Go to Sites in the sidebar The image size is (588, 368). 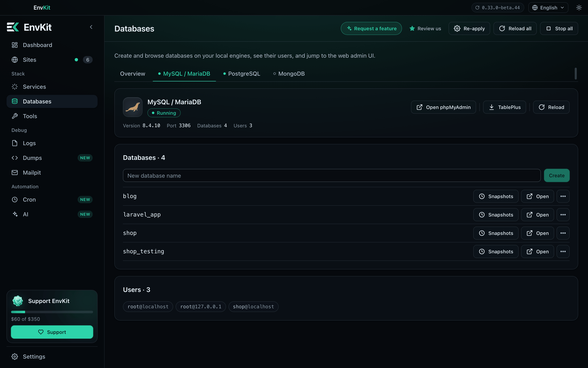[52, 60]
